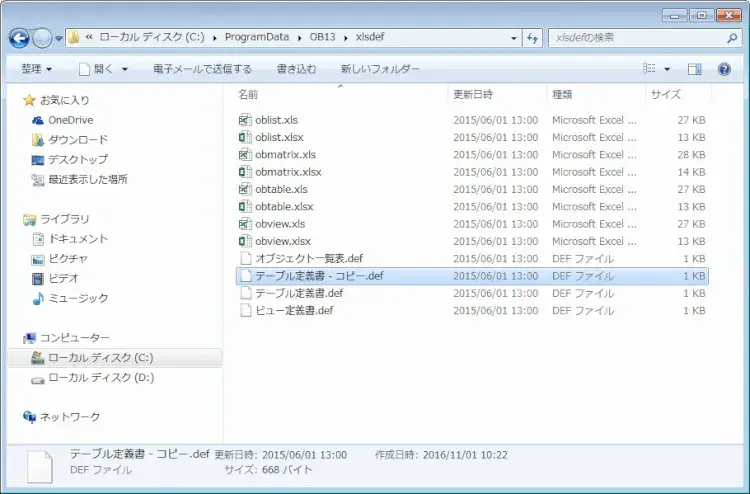Click the large file thumbnail in details pane
750x494 pixels.
[x=40, y=467]
